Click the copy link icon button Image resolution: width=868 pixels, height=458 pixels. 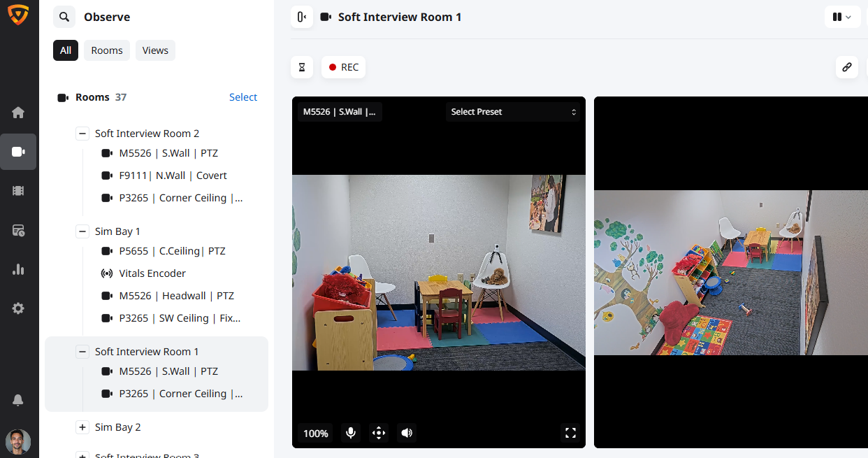[x=846, y=67]
